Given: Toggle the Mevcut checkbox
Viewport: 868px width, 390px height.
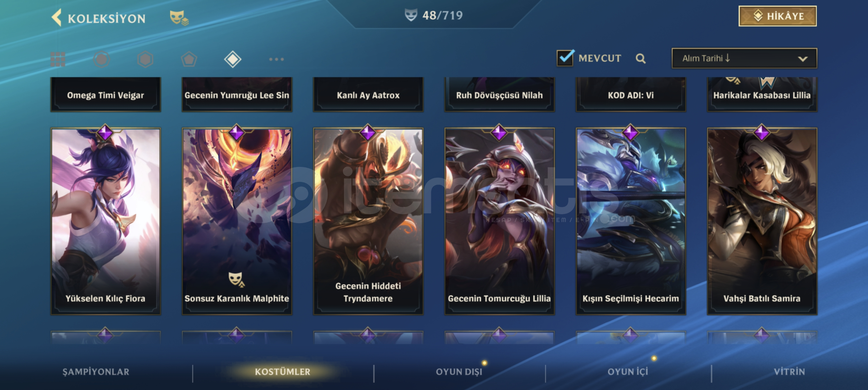Looking at the screenshot, I should pos(565,58).
